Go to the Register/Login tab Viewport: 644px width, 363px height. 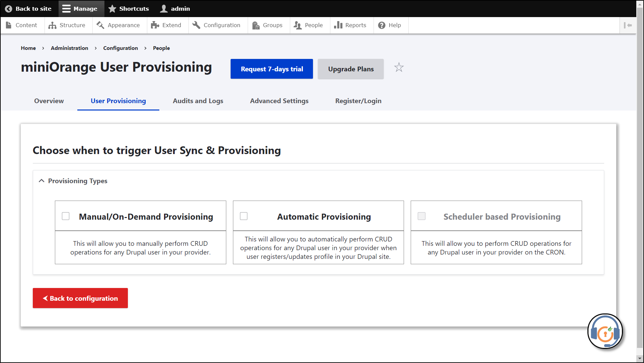pos(358,101)
